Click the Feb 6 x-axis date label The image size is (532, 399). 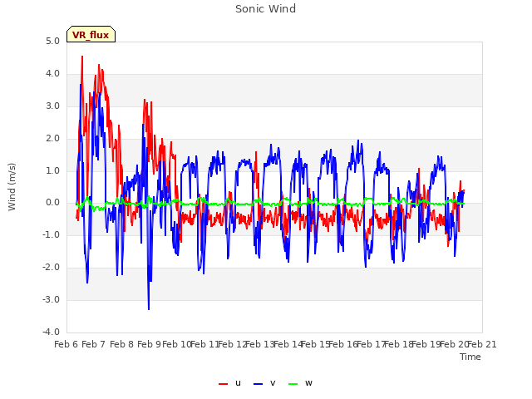[66, 344]
